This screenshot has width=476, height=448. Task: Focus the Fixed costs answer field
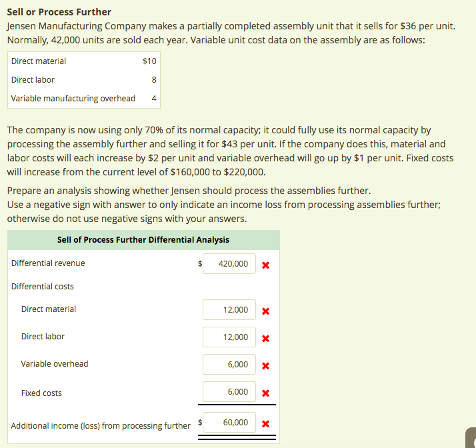point(229,392)
